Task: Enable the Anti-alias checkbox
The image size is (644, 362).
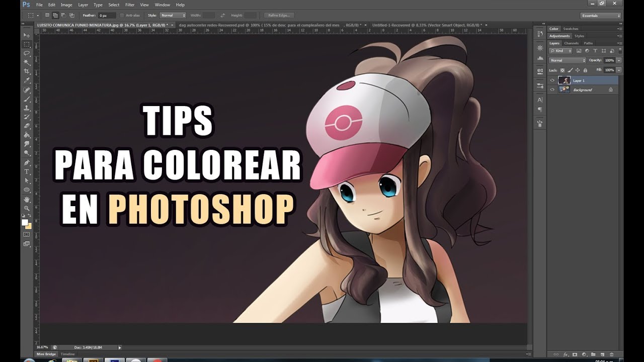Action: tap(122, 16)
